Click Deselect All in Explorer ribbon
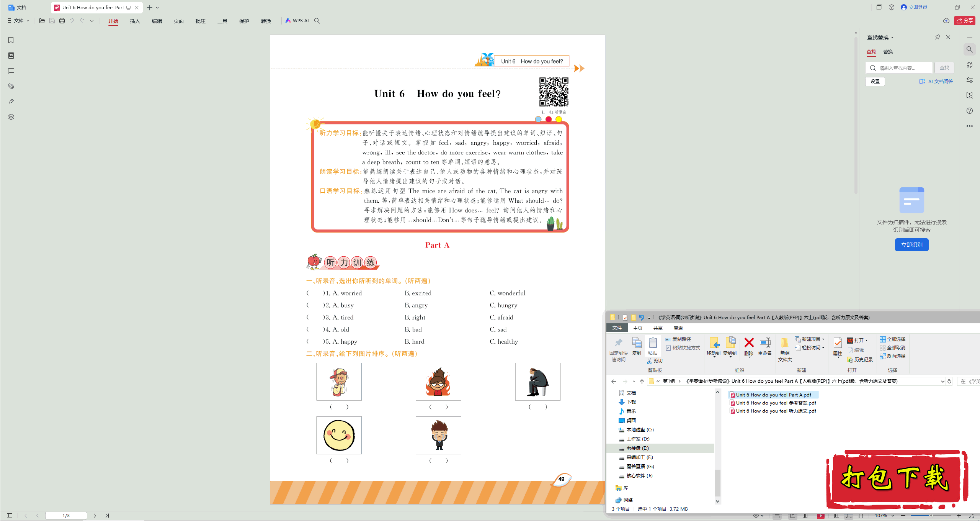The height and width of the screenshot is (521, 980). point(892,348)
